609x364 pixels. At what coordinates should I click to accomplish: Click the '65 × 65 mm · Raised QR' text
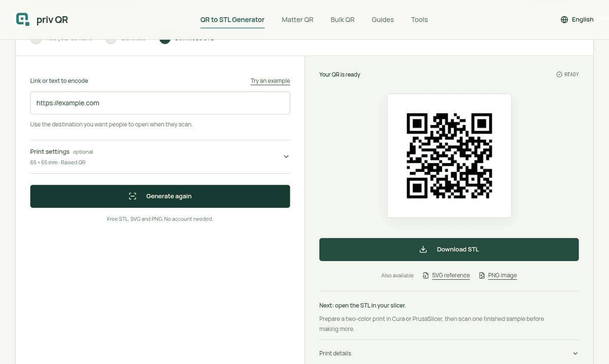pos(58,163)
